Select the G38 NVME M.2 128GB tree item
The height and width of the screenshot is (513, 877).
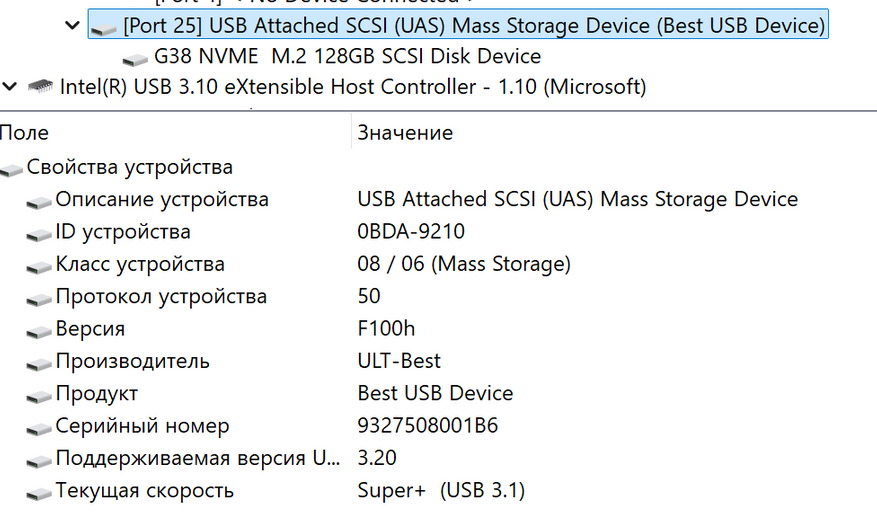pyautogui.click(x=347, y=57)
